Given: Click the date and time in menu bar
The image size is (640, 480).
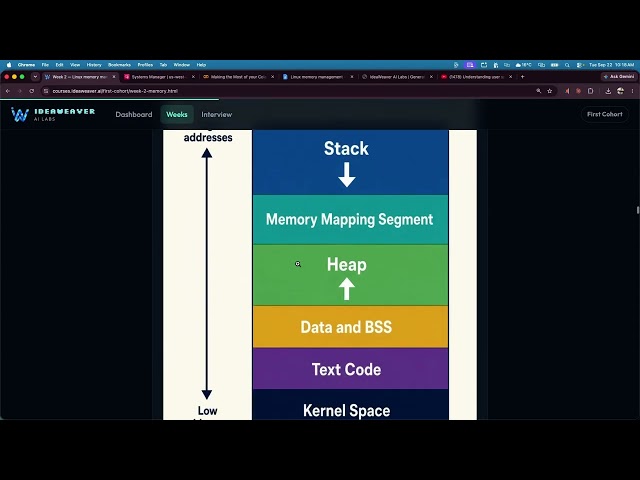Looking at the screenshot, I should [x=611, y=65].
